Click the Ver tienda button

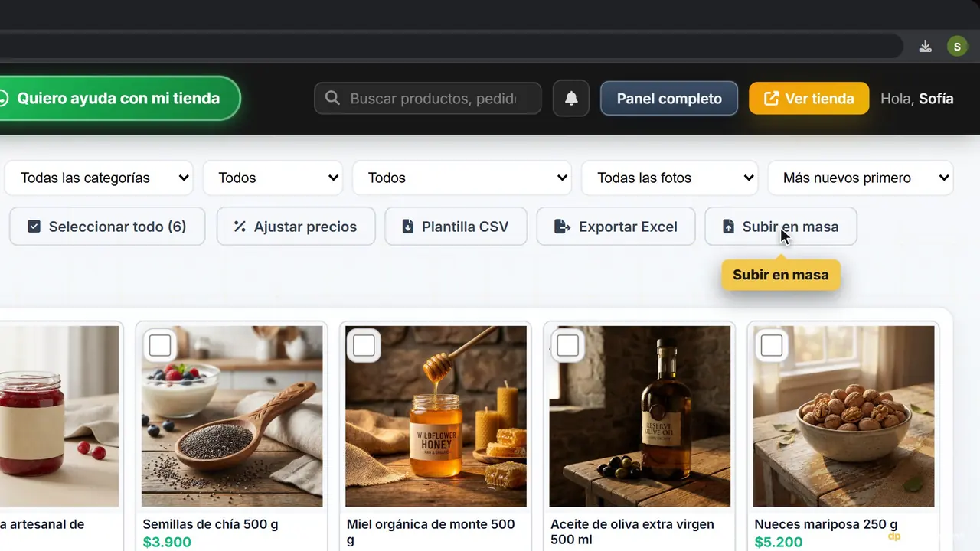pyautogui.click(x=808, y=99)
